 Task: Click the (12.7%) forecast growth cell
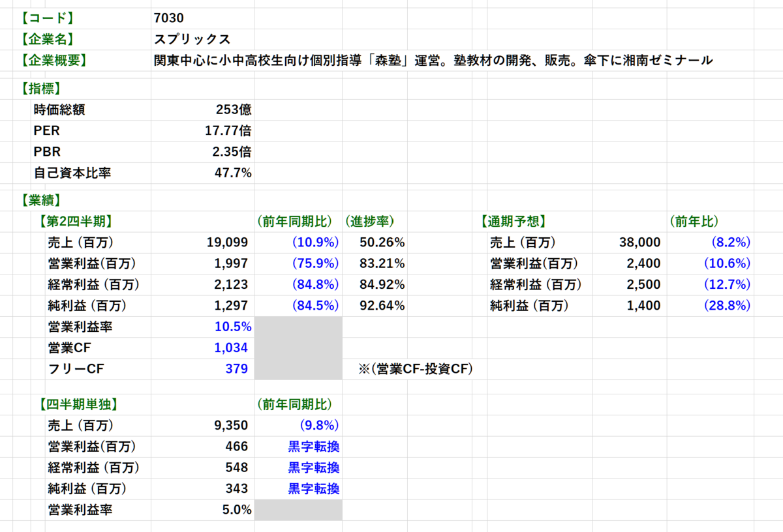coord(727,284)
